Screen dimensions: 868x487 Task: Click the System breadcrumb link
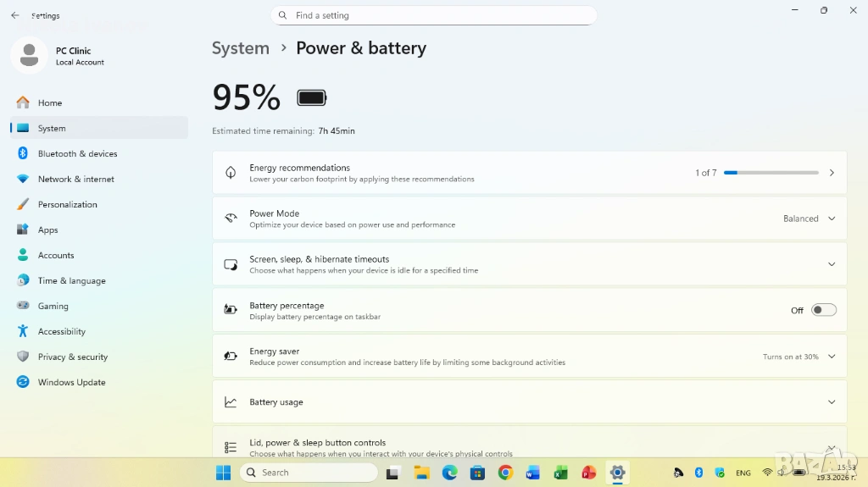(x=241, y=48)
